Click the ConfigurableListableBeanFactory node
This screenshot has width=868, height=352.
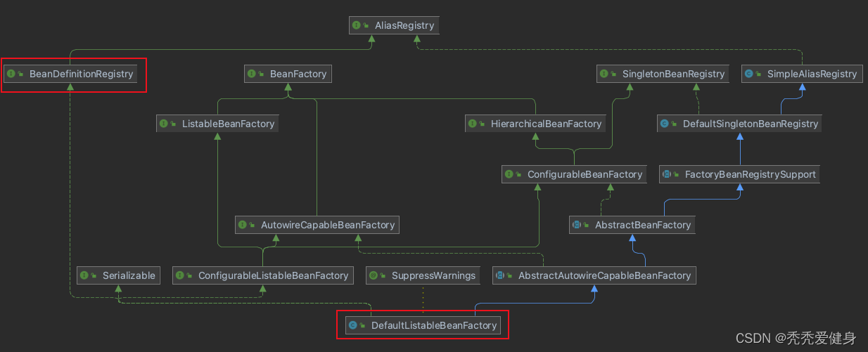pyautogui.click(x=262, y=275)
